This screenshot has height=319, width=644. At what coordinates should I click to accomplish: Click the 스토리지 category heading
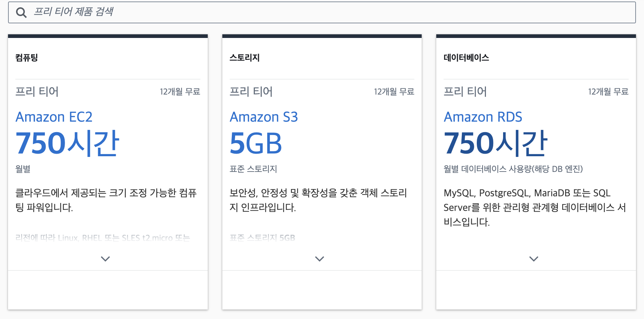click(244, 58)
